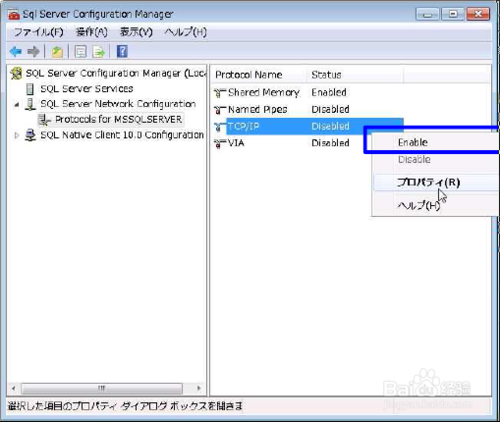Close the Configuration Manager window

tap(478, 14)
